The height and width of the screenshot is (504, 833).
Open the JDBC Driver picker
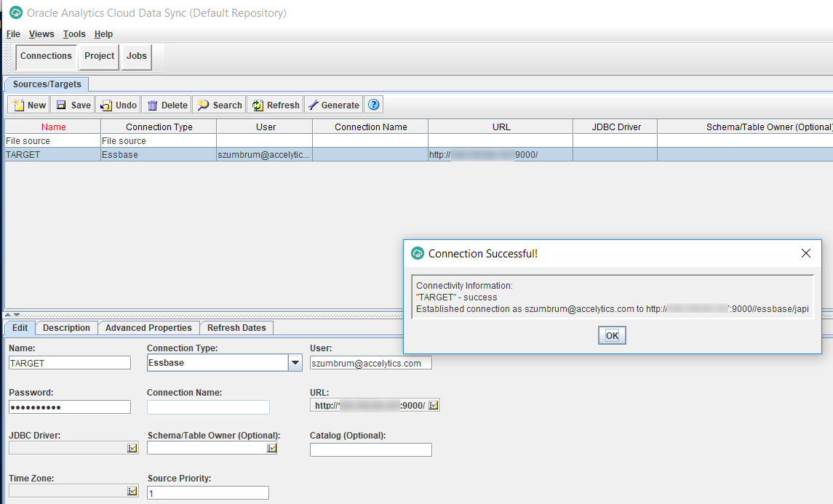tap(132, 449)
